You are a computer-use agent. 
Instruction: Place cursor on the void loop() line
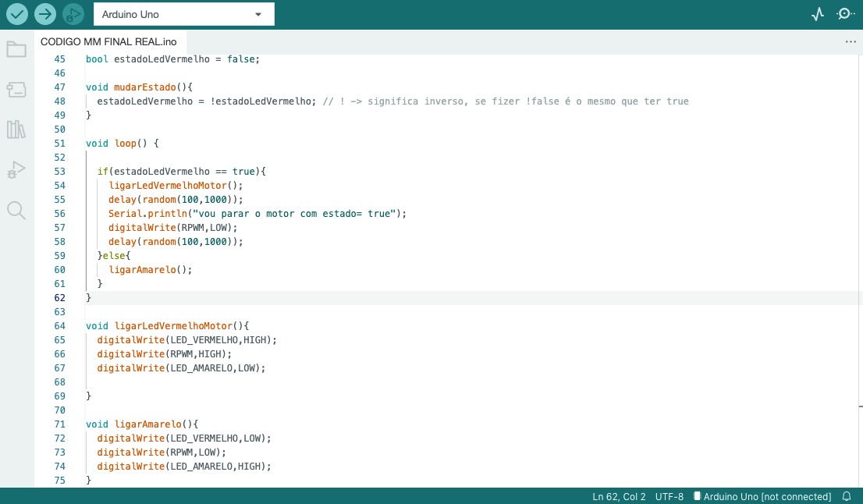(x=123, y=144)
